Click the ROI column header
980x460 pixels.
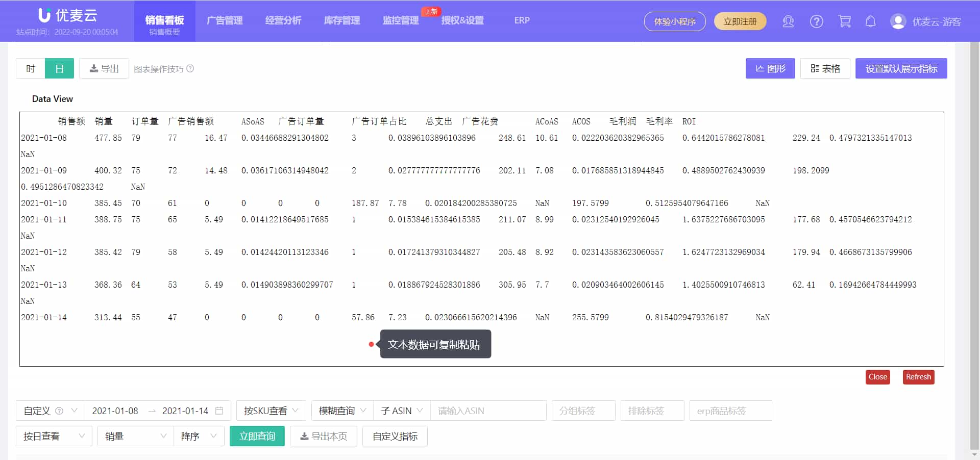pos(689,121)
